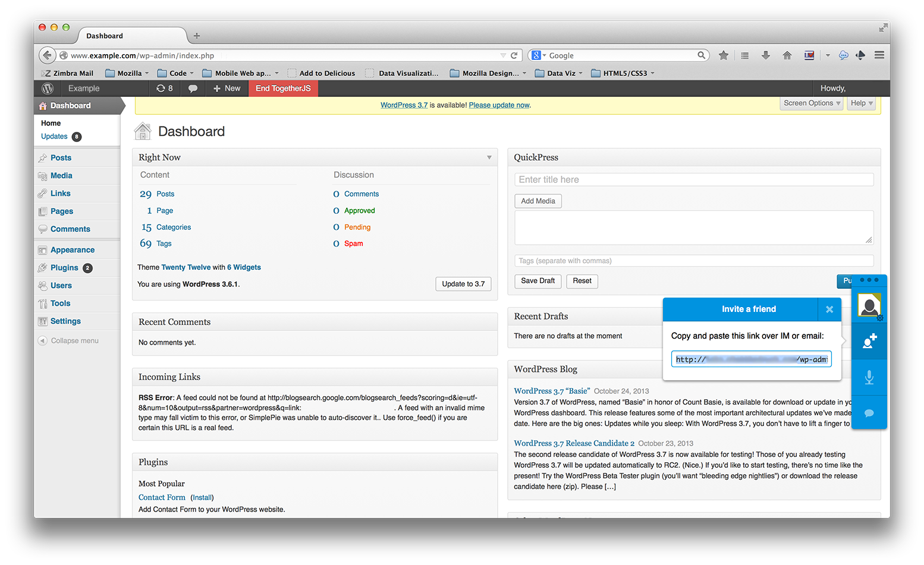Open WordPress 3.7 "Basie" blog post

click(552, 391)
